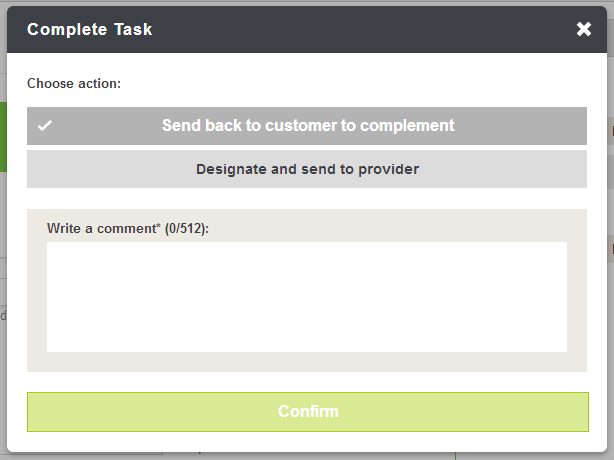This screenshot has width=614, height=460.
Task: Click the word Task in the dialog title
Action: (132, 29)
